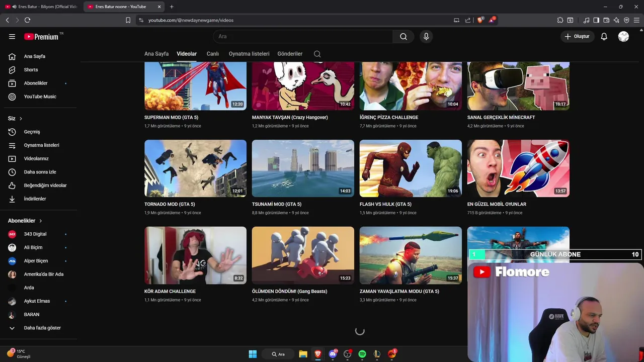Open Discord from taskbar
This screenshot has height=362, width=644.
click(333, 354)
